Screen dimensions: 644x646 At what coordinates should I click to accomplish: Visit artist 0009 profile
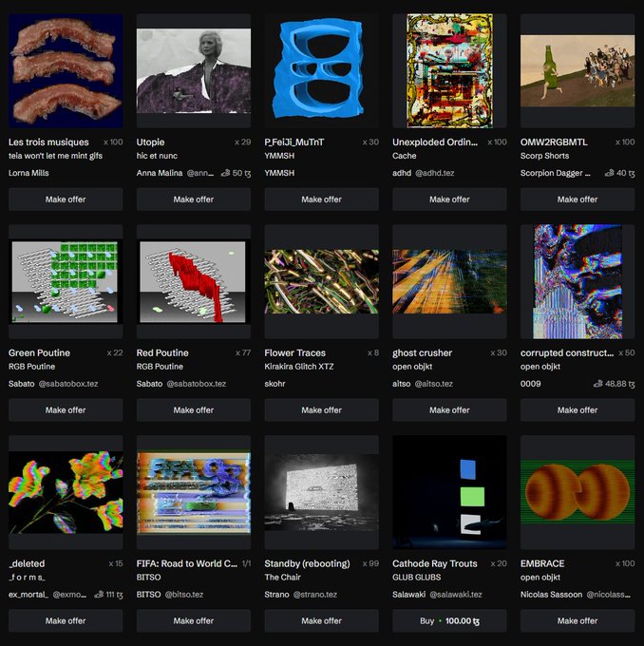click(x=531, y=384)
